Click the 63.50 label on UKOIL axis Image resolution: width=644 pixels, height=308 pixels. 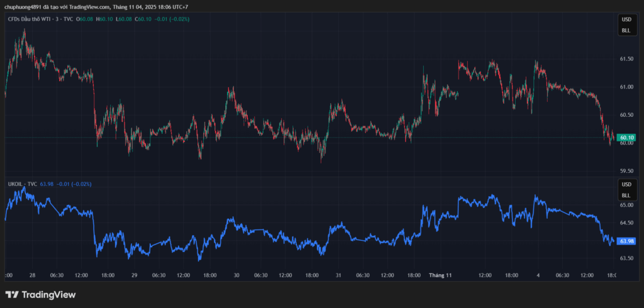pyautogui.click(x=626, y=258)
